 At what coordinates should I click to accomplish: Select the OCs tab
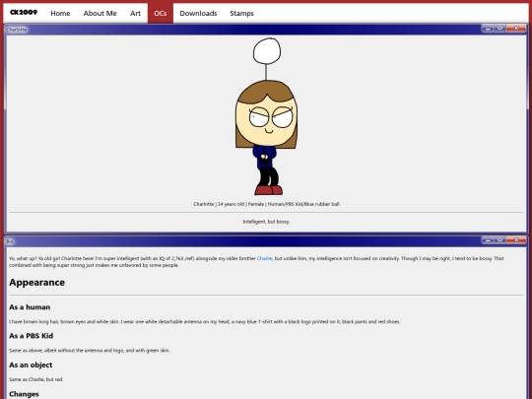(161, 13)
